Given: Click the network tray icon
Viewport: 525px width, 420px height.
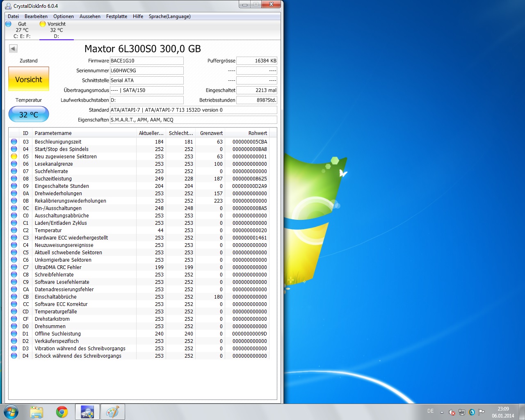Looking at the screenshot, I should point(462,412).
